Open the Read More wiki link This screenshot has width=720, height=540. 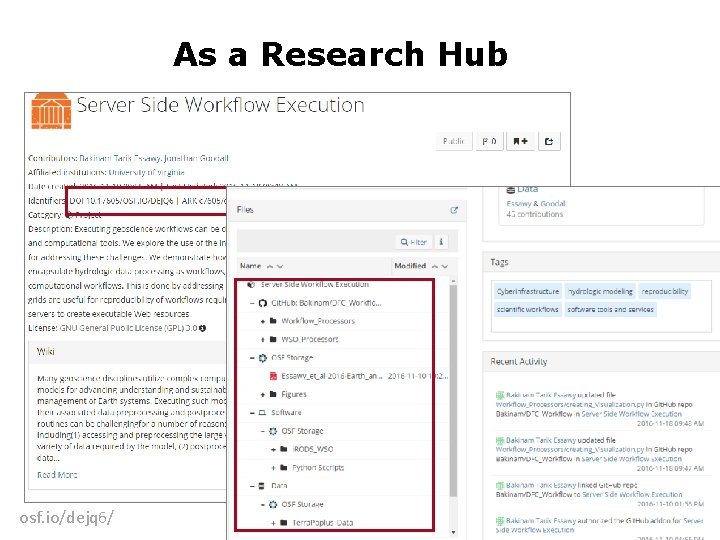pos(57,475)
